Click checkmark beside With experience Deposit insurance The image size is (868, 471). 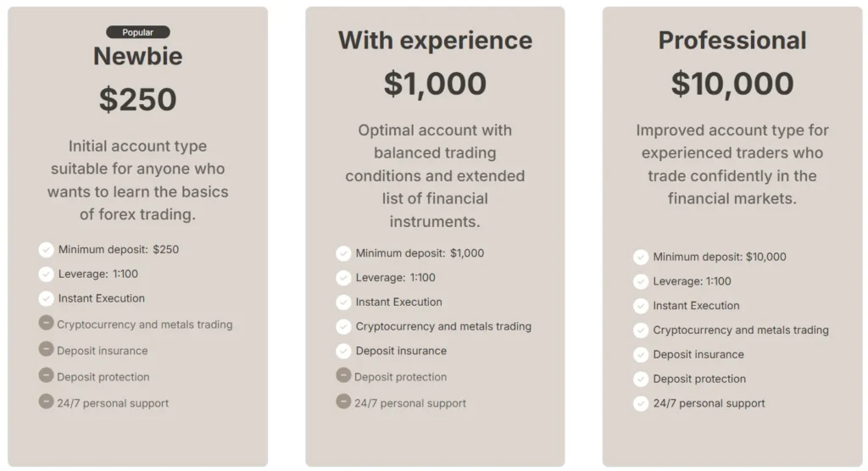[x=343, y=351]
